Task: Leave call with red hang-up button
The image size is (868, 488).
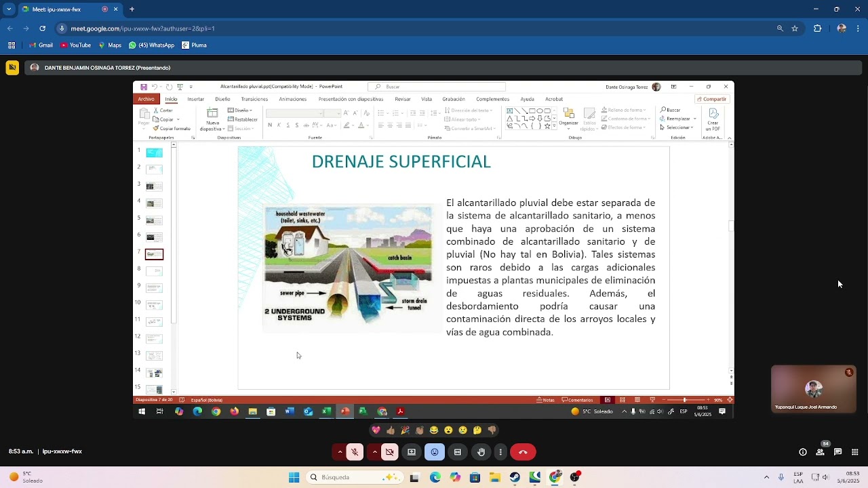Action: 523,452
